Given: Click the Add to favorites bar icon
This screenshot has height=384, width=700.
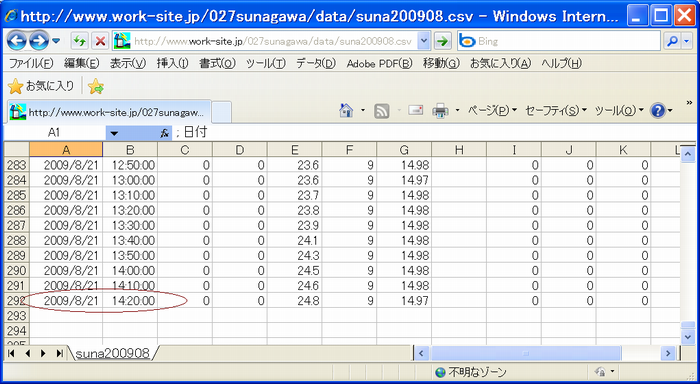Looking at the screenshot, I should tap(96, 86).
